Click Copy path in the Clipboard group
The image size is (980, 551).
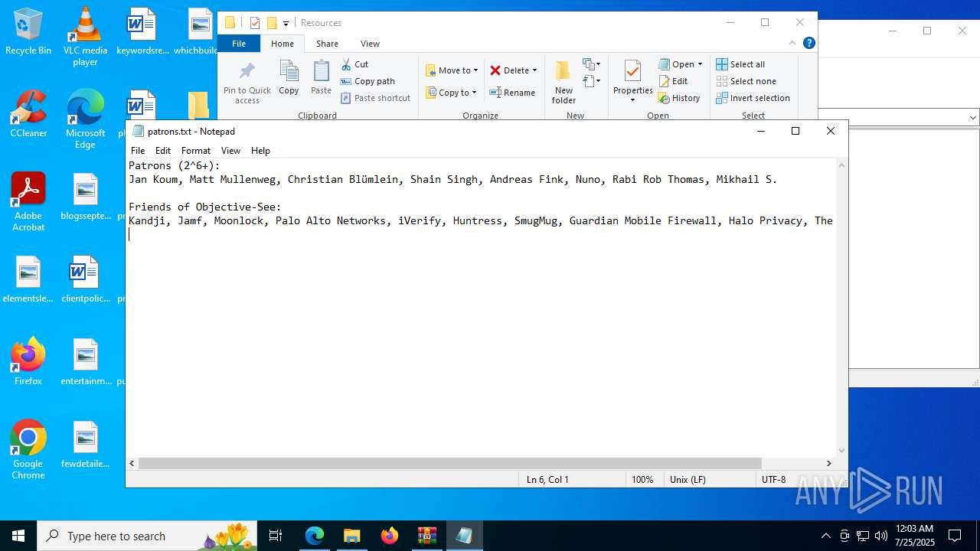[x=367, y=81]
